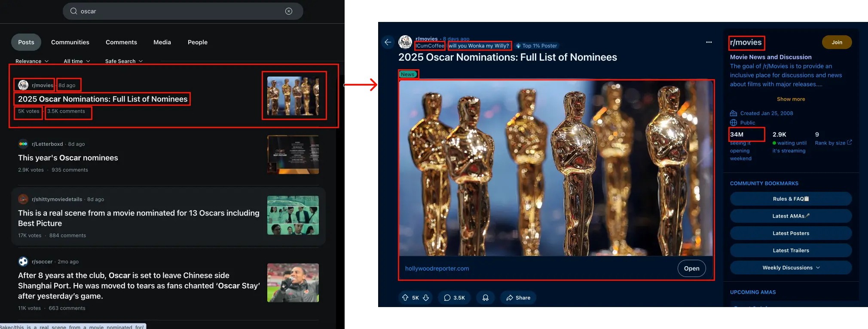868x329 pixels.
Task: Open Rules & FAQ bookmark
Action: pos(791,199)
